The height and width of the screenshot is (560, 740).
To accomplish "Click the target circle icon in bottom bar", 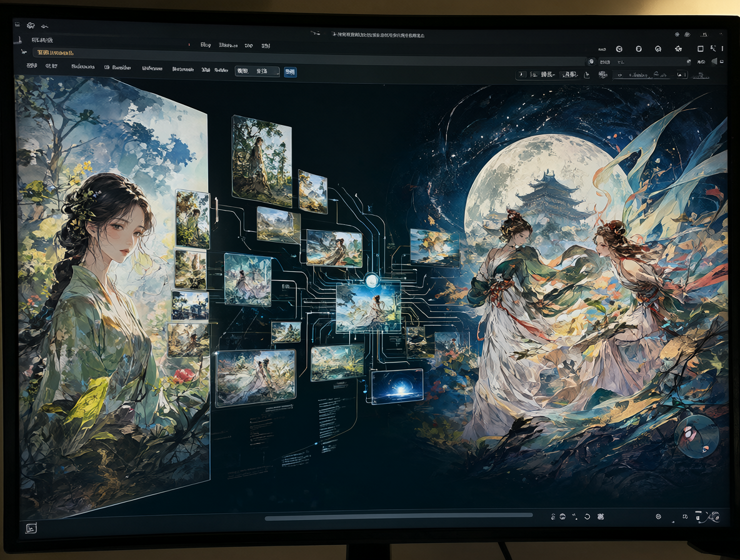I will tap(658, 517).
